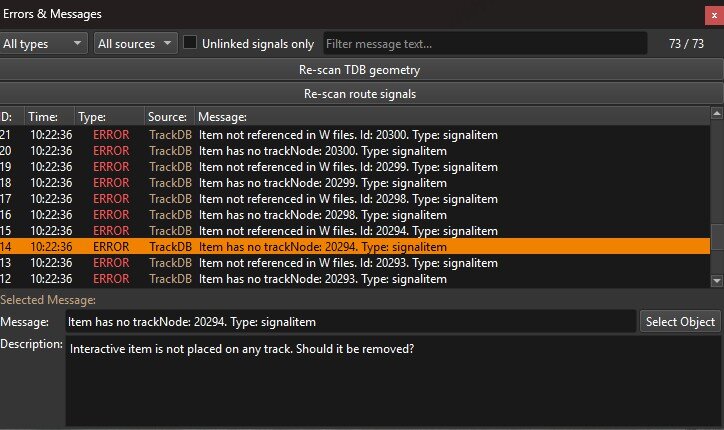Screen dimensions: 724x430
Task: Click Re-scan route signals button
Action: coord(360,94)
